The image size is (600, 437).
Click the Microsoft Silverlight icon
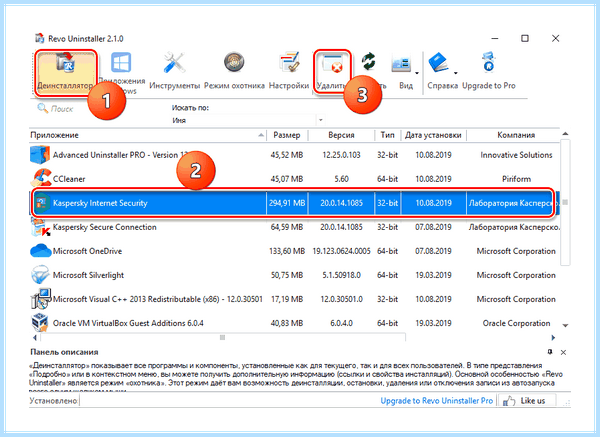click(40, 275)
